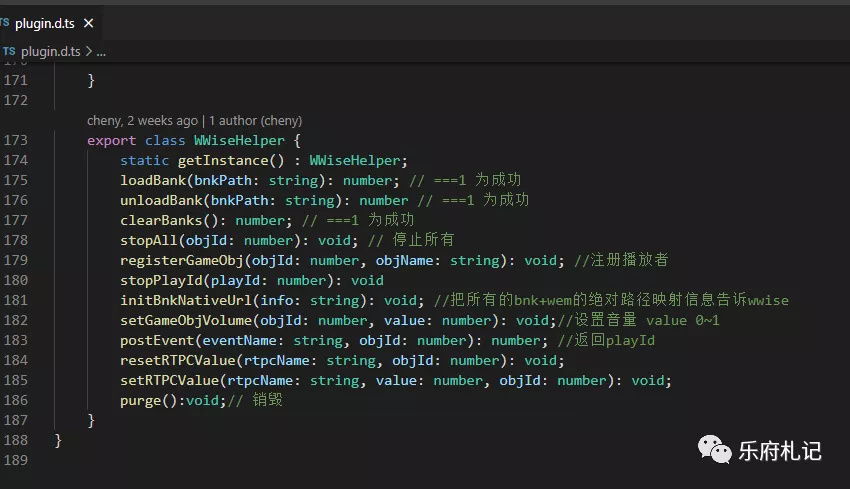Viewport: 850px width, 489px height.
Task: Click unloadBank method name on line 176
Action: [x=161, y=201]
